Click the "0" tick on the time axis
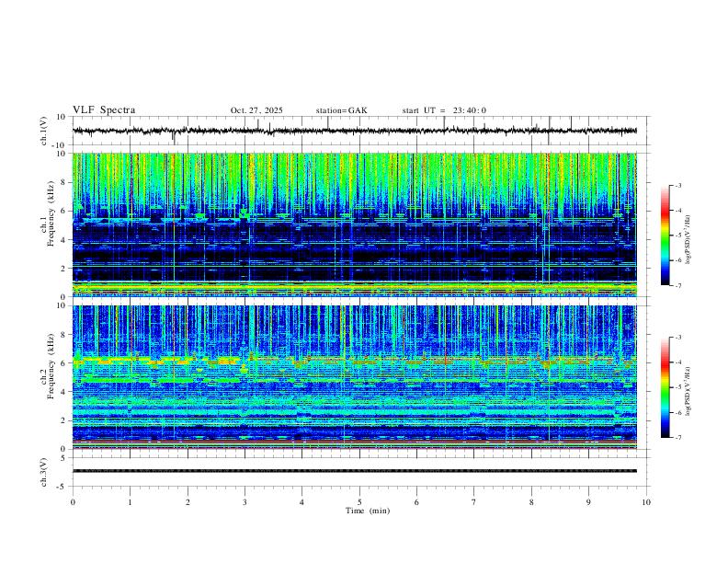The height and width of the screenshot is (563, 728). 73,502
